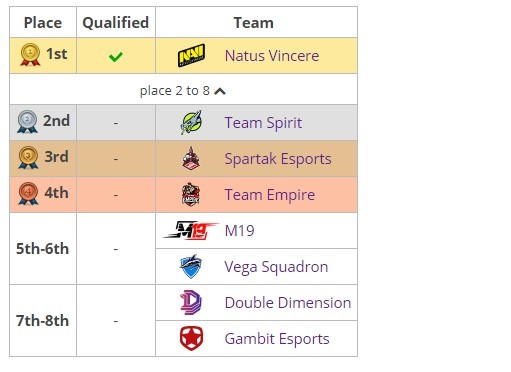Image resolution: width=511 pixels, height=372 pixels.
Task: Click the Double Dimension logo
Action: (x=191, y=302)
